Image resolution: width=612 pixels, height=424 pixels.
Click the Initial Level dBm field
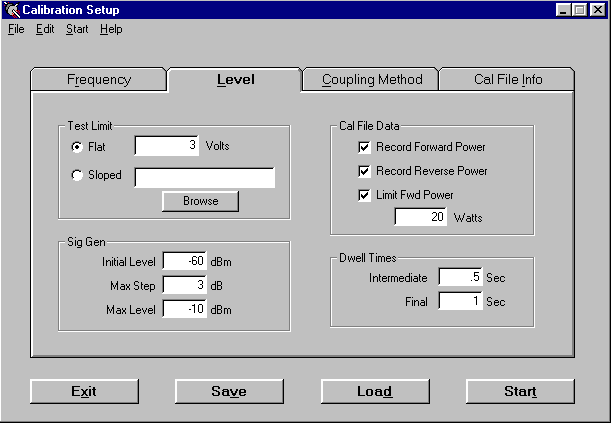tap(184, 262)
